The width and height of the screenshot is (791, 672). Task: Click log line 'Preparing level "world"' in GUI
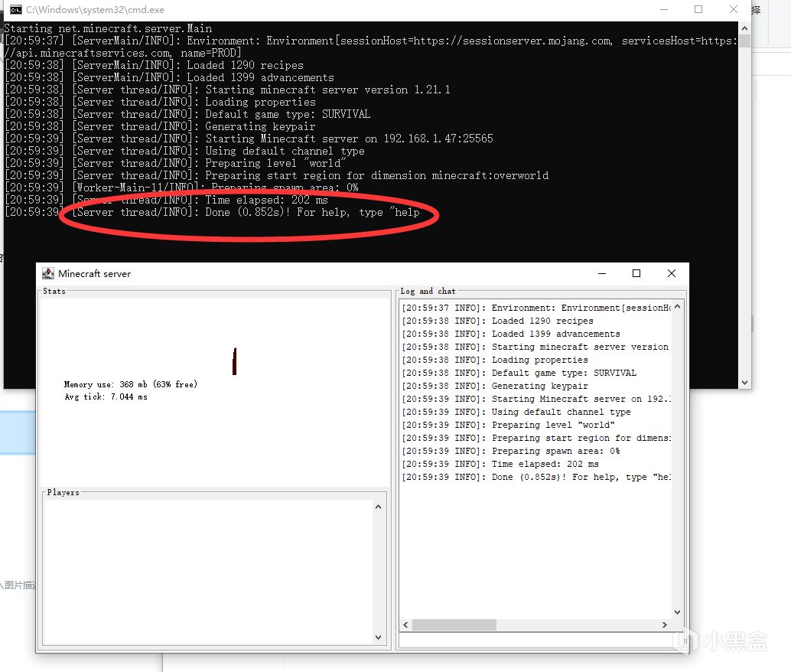click(x=508, y=425)
